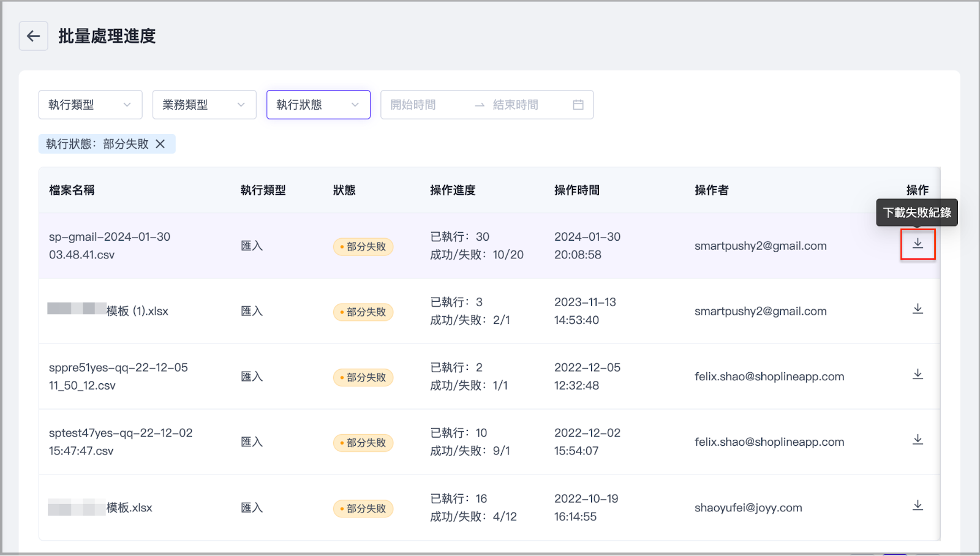Download failure record for sp-gmail-2024-01-30 file
Viewport: 980px width, 556px height.
click(x=918, y=244)
